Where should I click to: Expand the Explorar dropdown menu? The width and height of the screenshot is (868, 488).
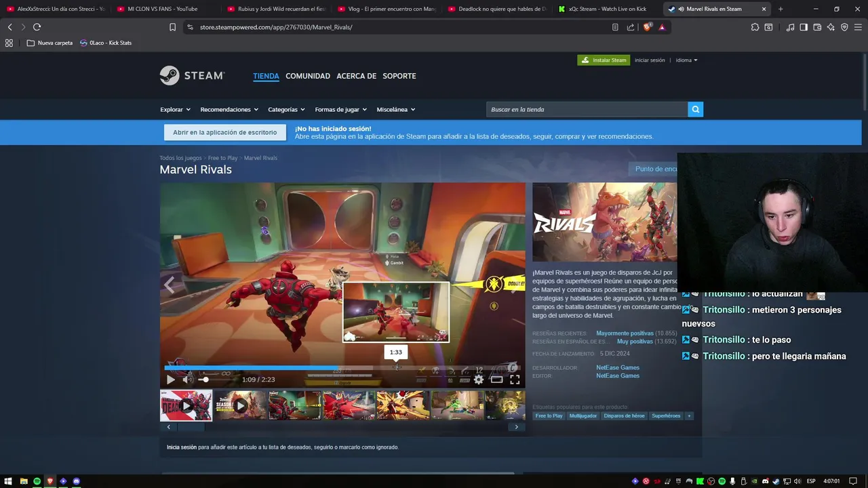tap(175, 109)
